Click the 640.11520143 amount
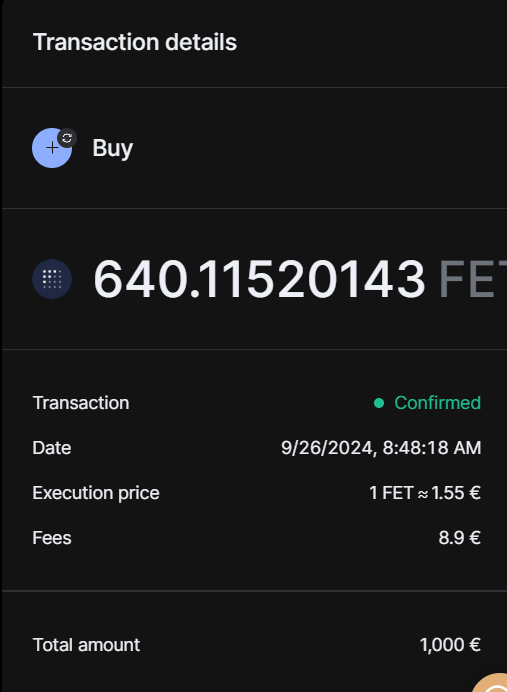 pos(259,279)
